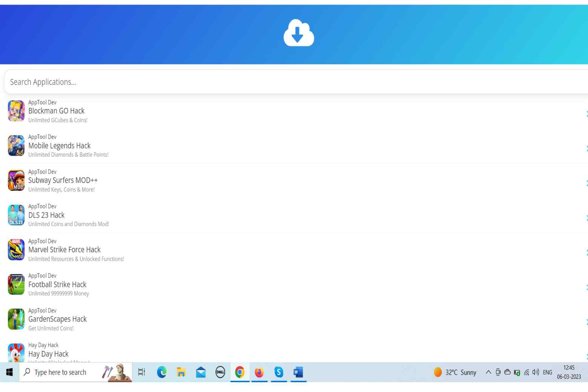588x392 pixels.
Task: Show hidden system tray icons
Action: 488,372
